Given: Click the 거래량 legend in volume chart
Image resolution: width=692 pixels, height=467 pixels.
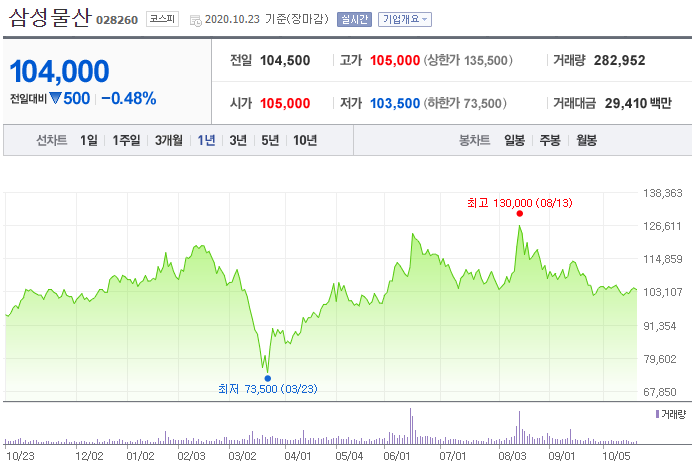Looking at the screenshot, I should tap(671, 414).
